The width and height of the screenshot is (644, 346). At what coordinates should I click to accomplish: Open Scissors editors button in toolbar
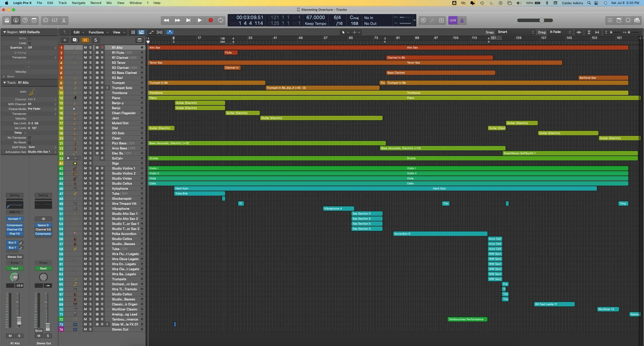click(64, 20)
